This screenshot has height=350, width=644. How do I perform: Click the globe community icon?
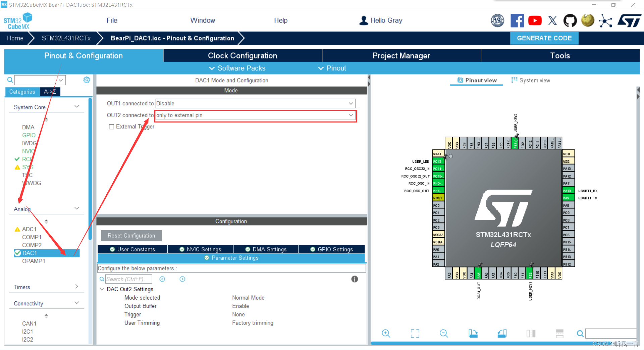pos(588,20)
